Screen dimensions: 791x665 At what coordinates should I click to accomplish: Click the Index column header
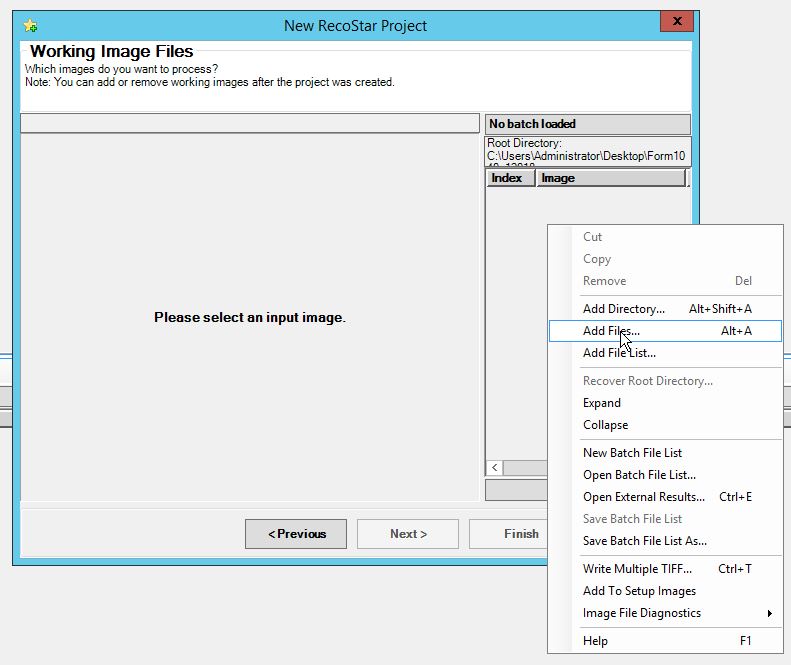[510, 178]
